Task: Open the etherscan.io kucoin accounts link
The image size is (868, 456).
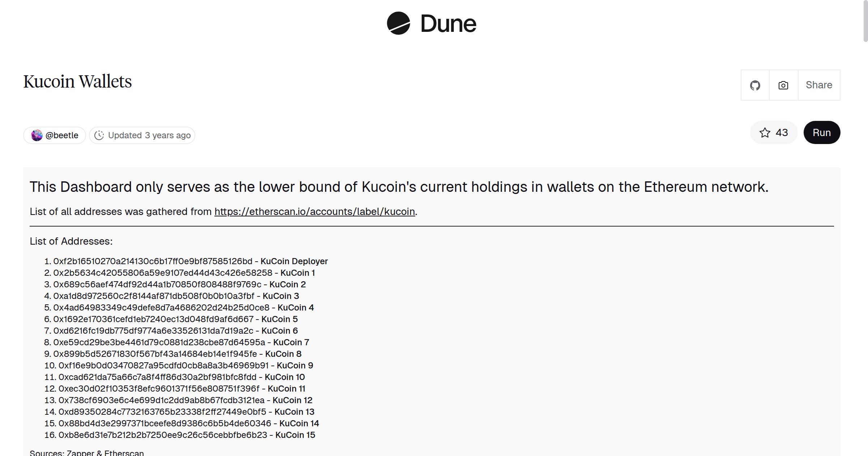Action: [x=315, y=211]
